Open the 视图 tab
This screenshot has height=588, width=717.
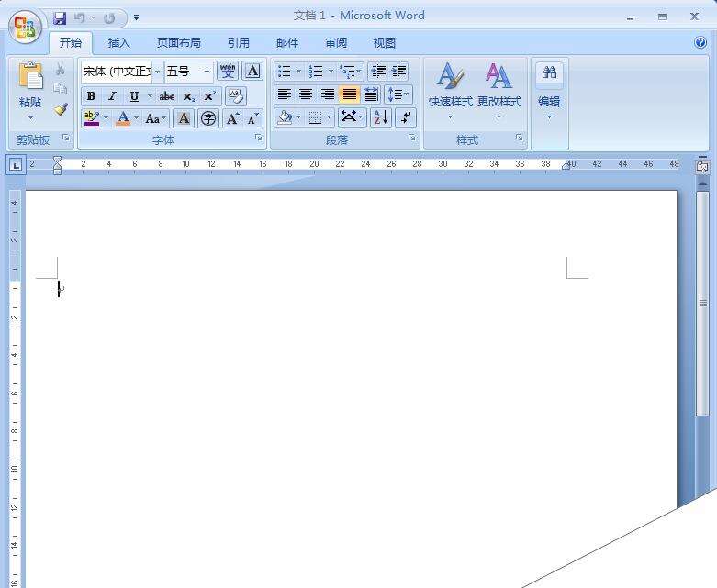[x=384, y=43]
